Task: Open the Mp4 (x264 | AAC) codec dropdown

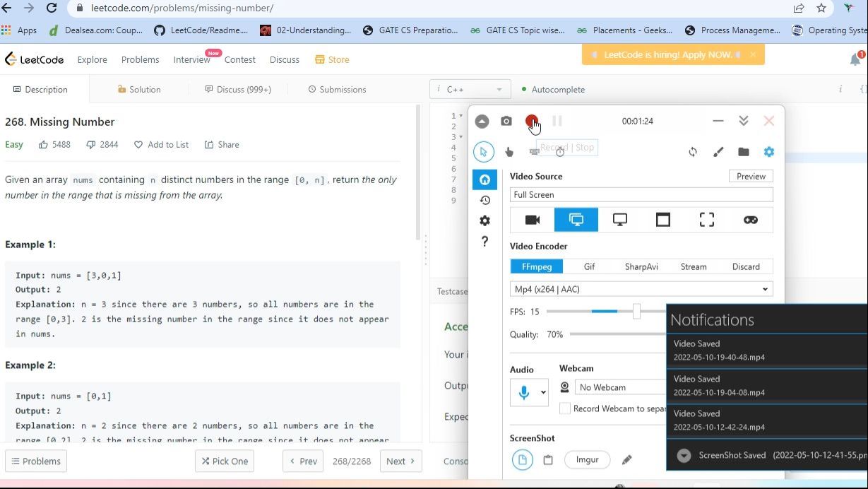Action: coord(641,289)
